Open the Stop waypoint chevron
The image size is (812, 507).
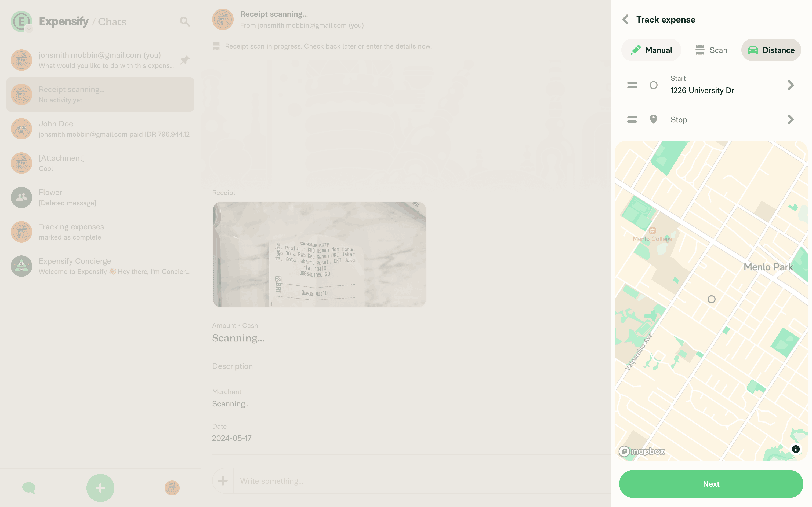pyautogui.click(x=791, y=119)
